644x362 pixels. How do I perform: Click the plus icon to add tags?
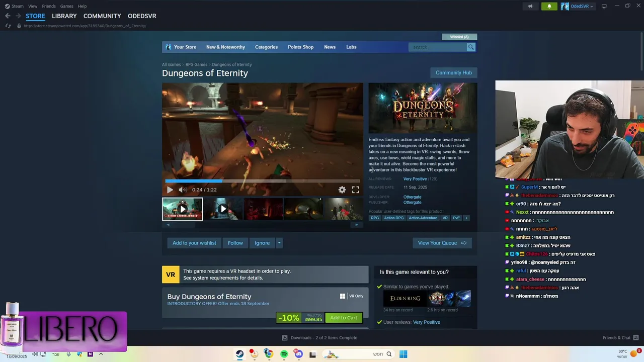(x=466, y=218)
